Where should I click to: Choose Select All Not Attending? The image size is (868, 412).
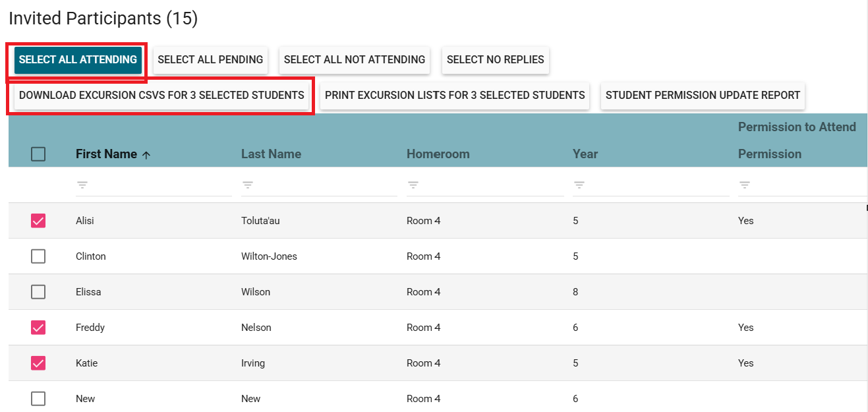(354, 59)
